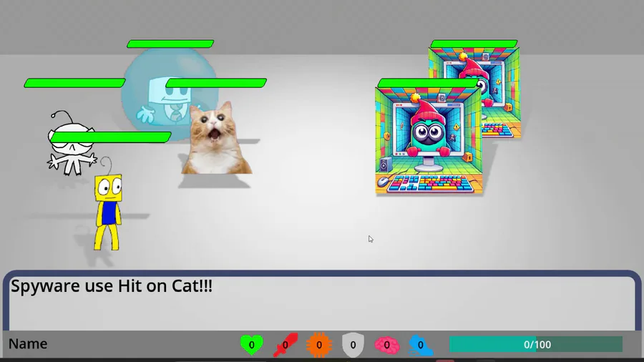Click the 'Spyware use Hit on Cat!!!' message
644x362 pixels.
112,285
